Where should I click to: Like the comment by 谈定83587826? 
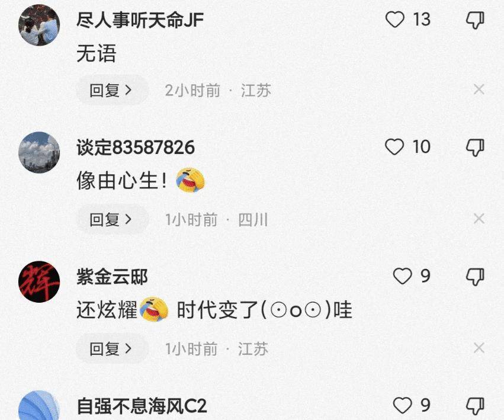pyautogui.click(x=394, y=147)
